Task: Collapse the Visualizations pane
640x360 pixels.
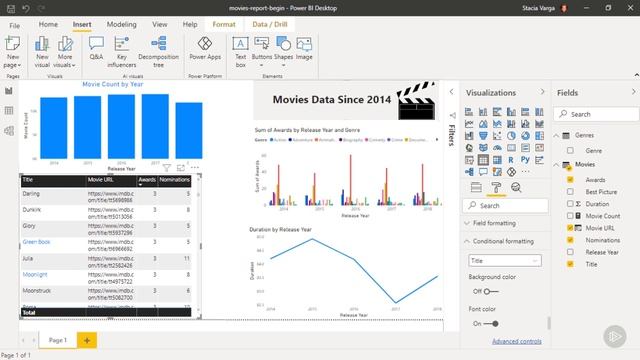Action: (542, 92)
